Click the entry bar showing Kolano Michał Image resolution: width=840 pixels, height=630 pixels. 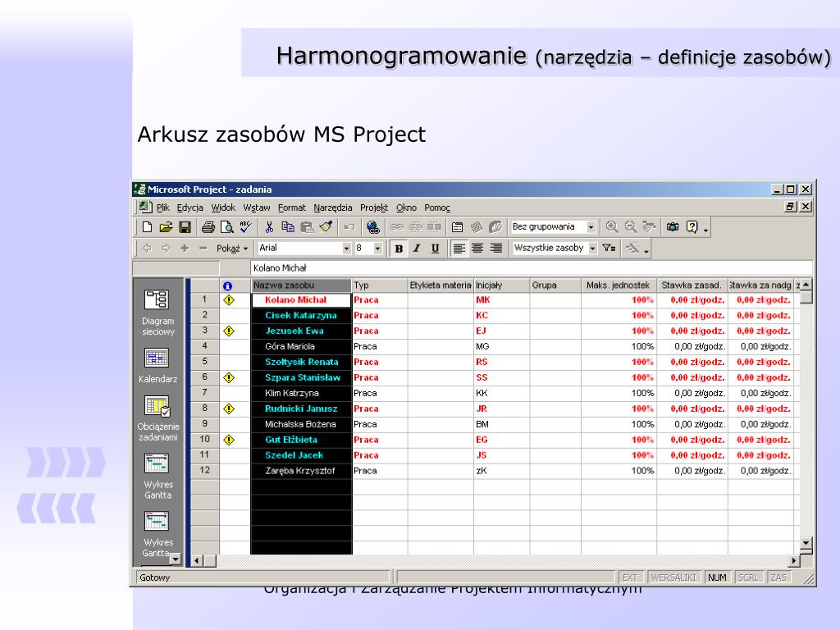pos(532,268)
